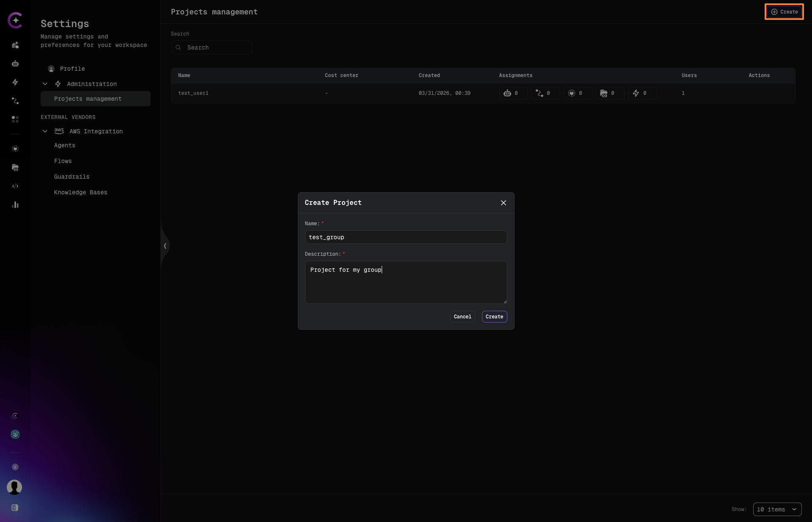Click Create to save the new project
Screen dimensions: 812x522
(x=494, y=317)
